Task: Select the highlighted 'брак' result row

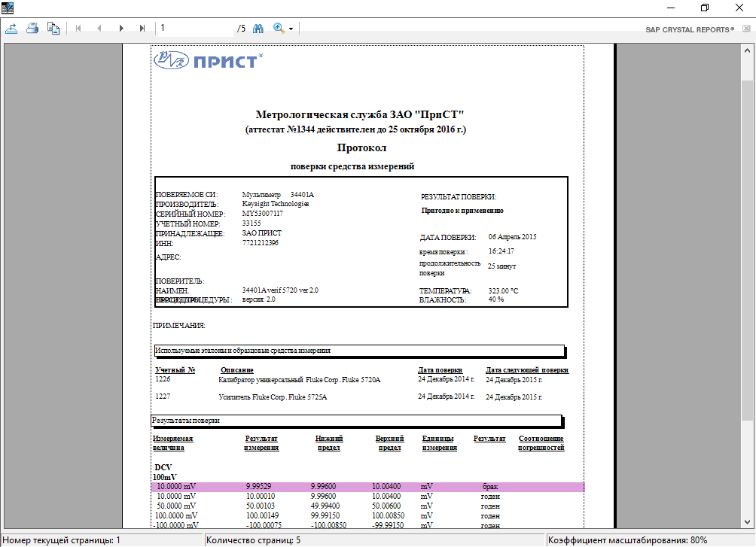Action: (x=367, y=487)
